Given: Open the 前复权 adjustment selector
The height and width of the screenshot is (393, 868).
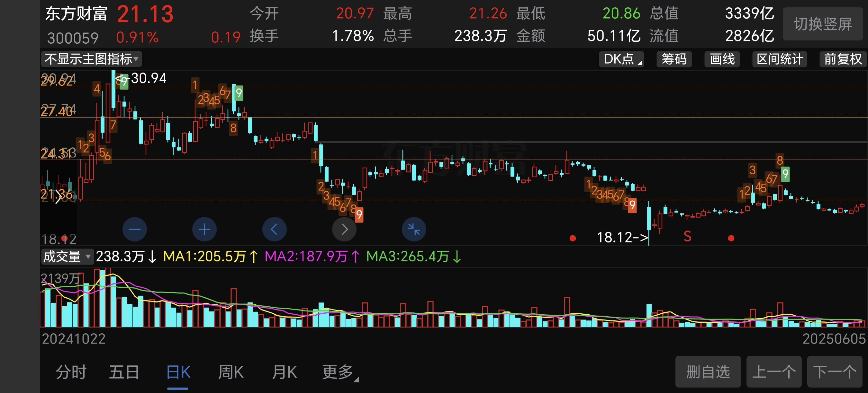Looking at the screenshot, I should 843,59.
